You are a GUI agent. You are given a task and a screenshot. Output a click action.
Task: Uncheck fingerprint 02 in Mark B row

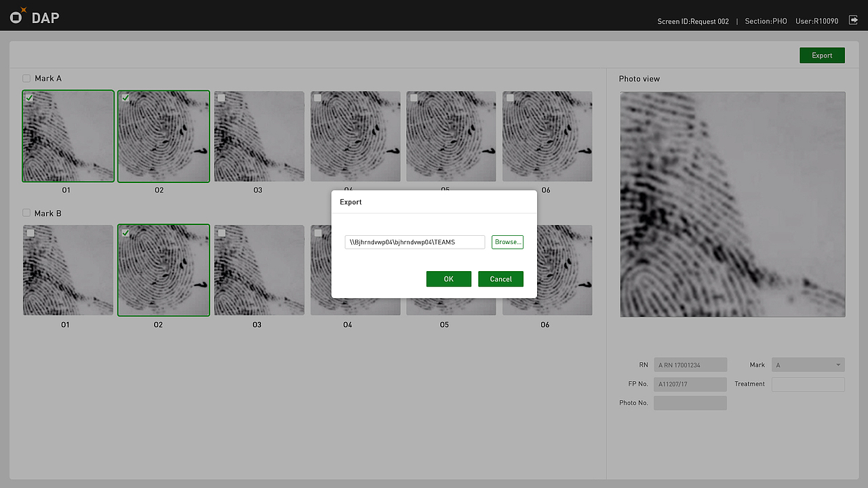pyautogui.click(x=124, y=232)
